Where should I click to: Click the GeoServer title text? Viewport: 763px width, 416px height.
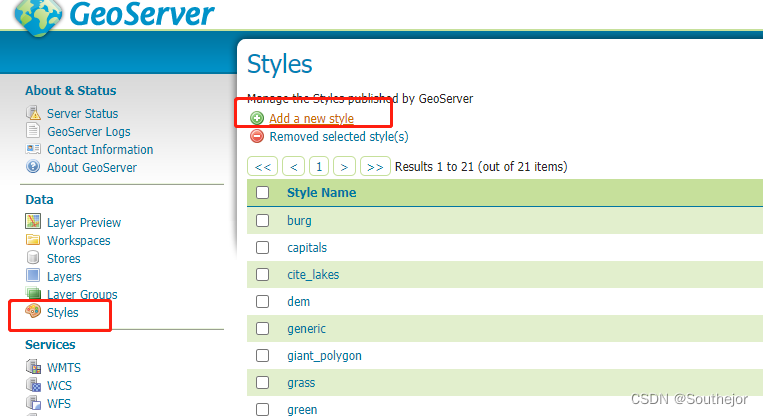coord(142,14)
